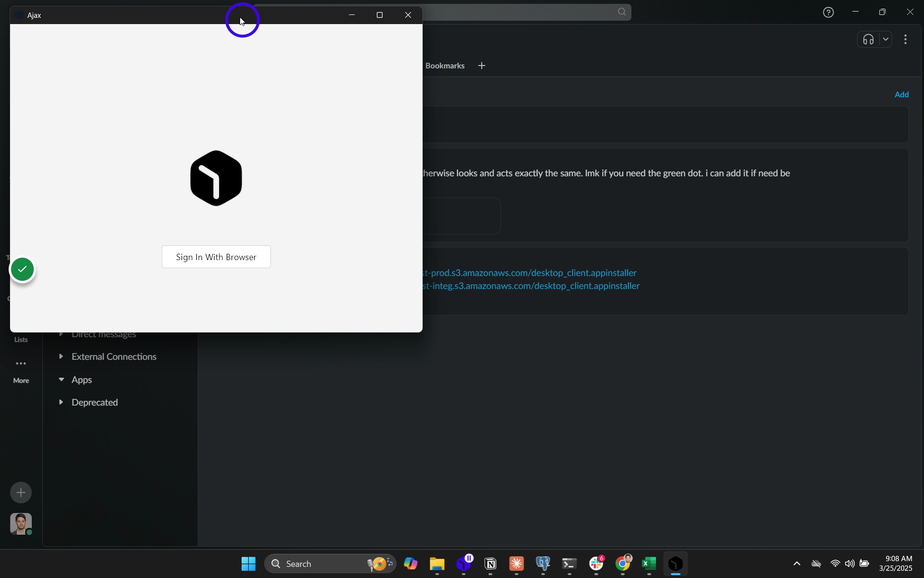Click the round plus button in Slack sidebar
The height and width of the screenshot is (578, 924).
pos(21,492)
